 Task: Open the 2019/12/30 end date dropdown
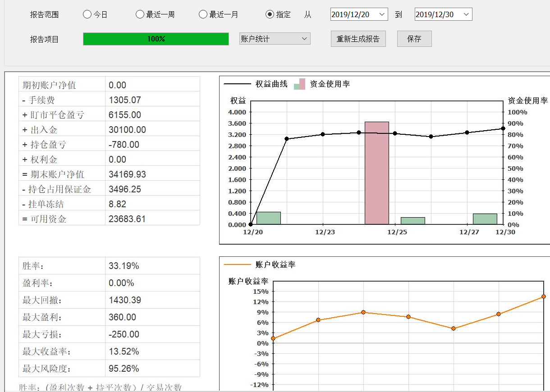(x=467, y=14)
